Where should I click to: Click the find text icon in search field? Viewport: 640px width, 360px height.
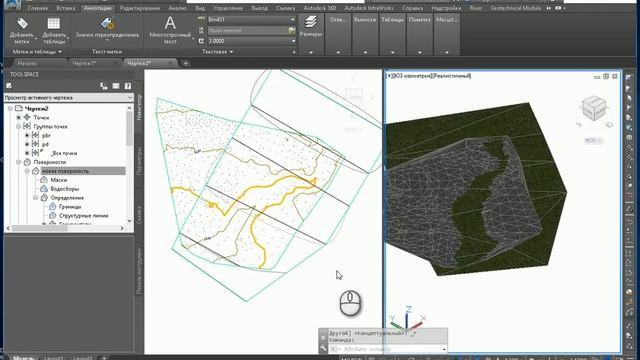(x=292, y=31)
